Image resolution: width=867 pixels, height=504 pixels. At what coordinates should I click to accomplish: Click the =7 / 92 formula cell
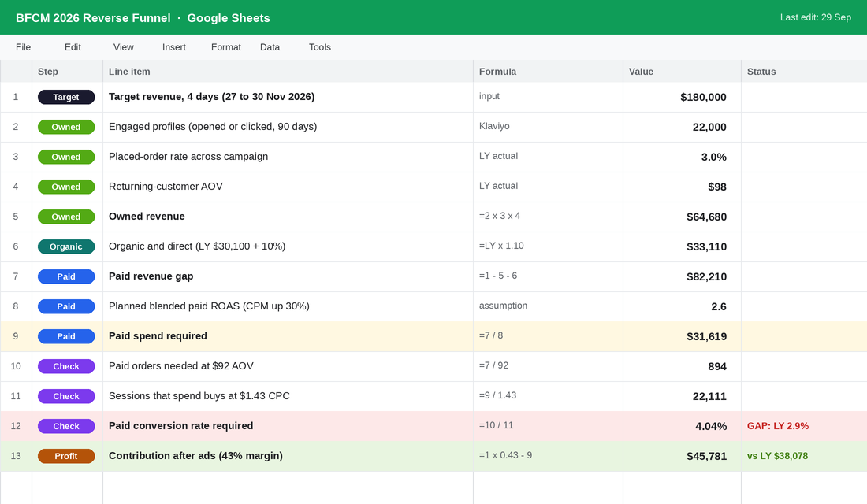(x=548, y=366)
